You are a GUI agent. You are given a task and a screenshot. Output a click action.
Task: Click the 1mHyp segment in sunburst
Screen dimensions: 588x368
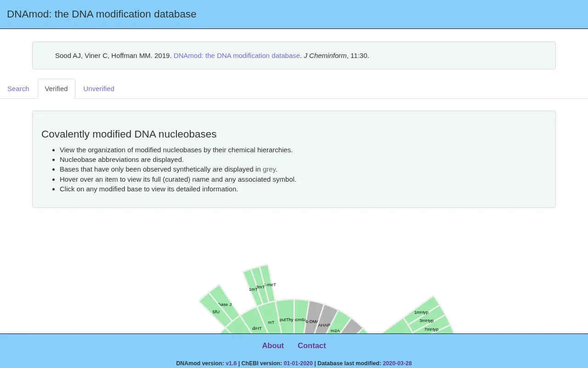(422, 310)
